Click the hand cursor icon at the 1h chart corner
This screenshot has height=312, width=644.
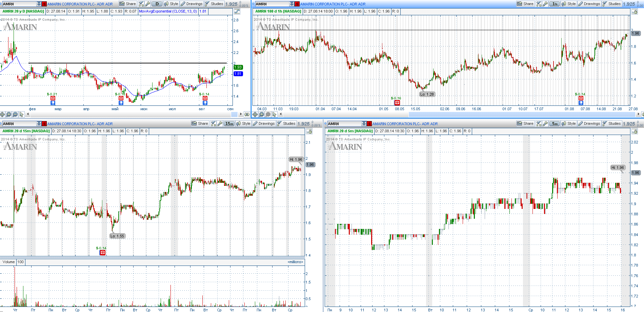pyautogui.click(x=635, y=11)
